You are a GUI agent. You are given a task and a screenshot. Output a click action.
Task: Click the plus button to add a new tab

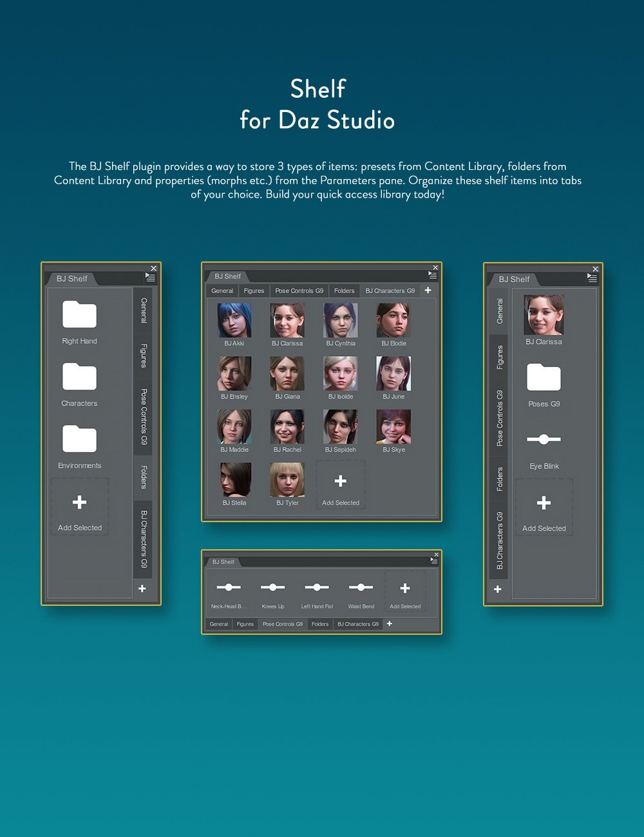tap(428, 290)
